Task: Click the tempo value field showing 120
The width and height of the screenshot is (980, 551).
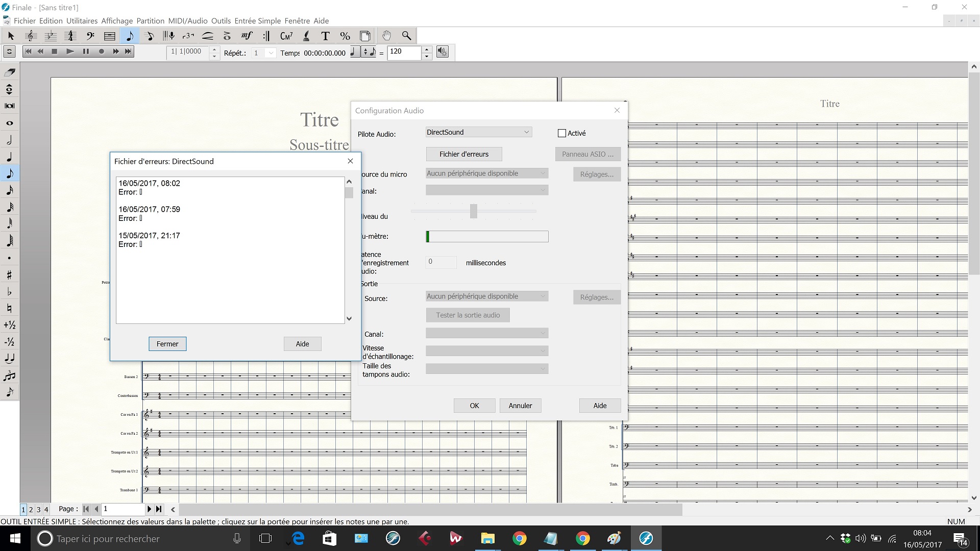Action: tap(404, 52)
